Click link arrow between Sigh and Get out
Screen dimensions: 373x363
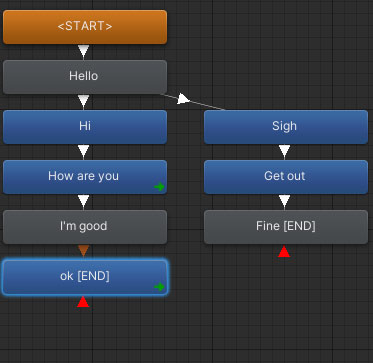pyautogui.click(x=284, y=151)
